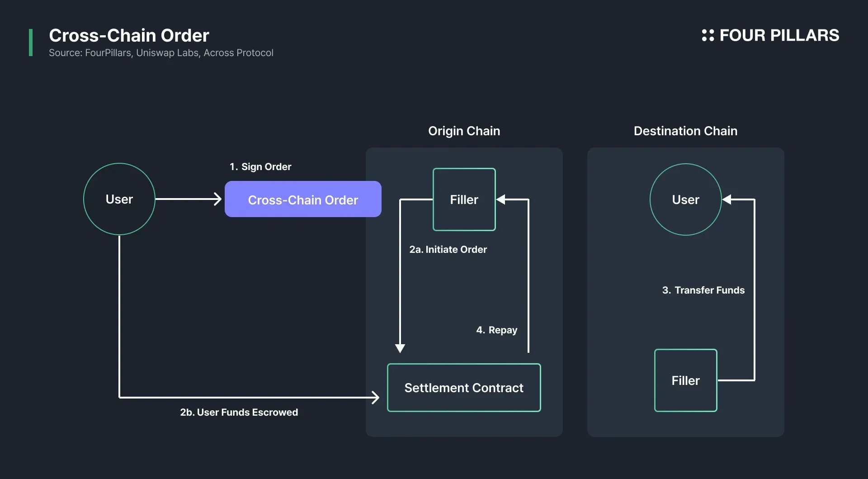Click the green accent bar beside the title
The height and width of the screenshot is (479, 868).
coord(30,42)
